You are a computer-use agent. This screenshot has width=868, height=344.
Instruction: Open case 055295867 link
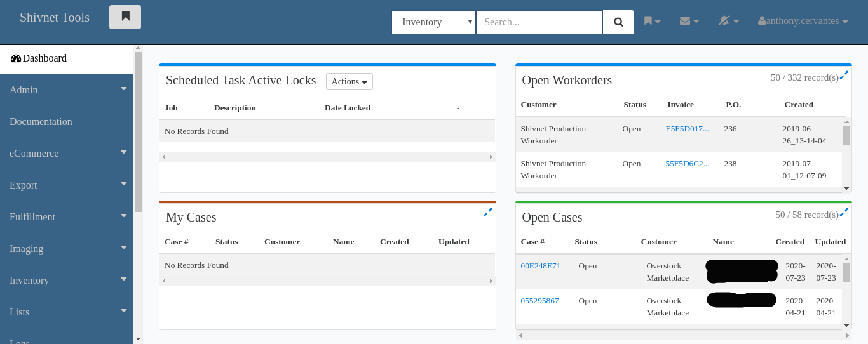coord(539,301)
